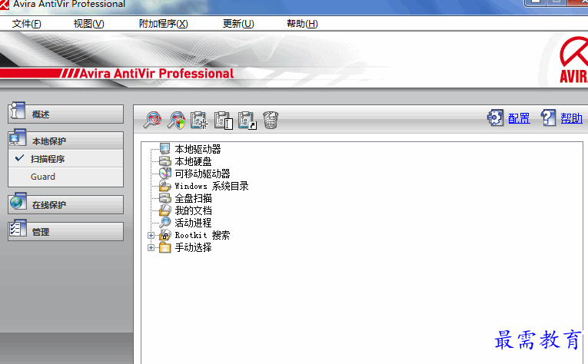Viewport: 588px width, 364px height.
Task: Click the 配置 gear icon
Action: (495, 117)
